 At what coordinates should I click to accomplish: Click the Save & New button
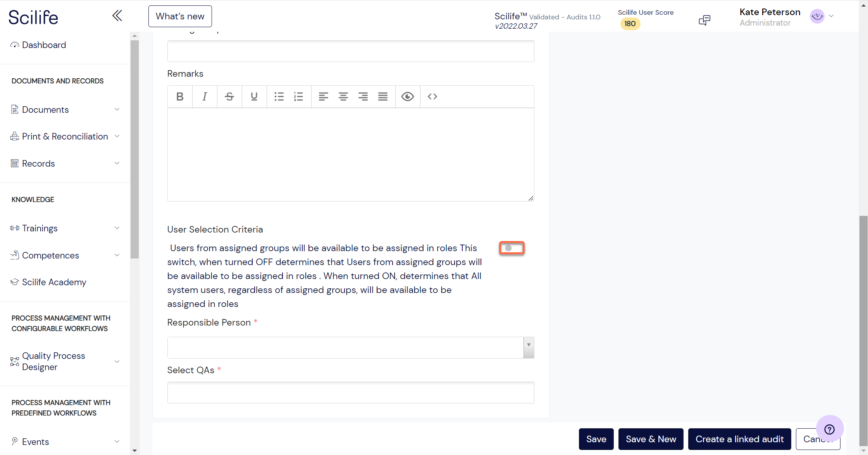pyautogui.click(x=651, y=439)
